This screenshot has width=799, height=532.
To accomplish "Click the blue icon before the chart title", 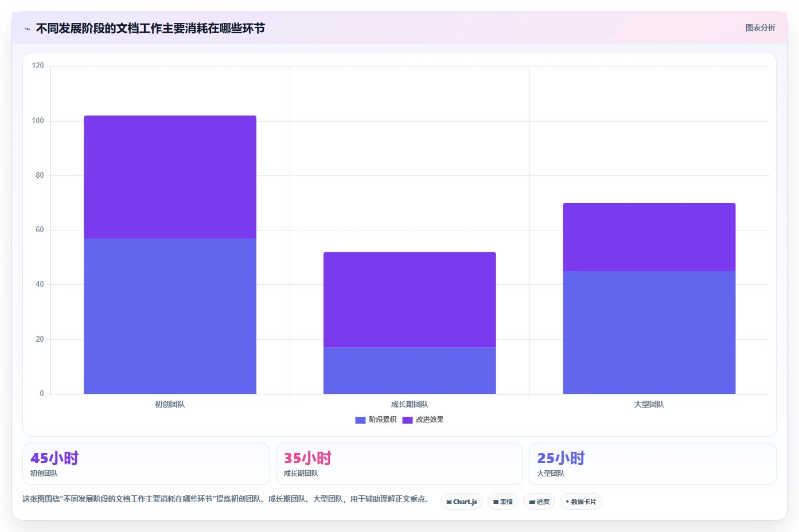I will coord(27,29).
